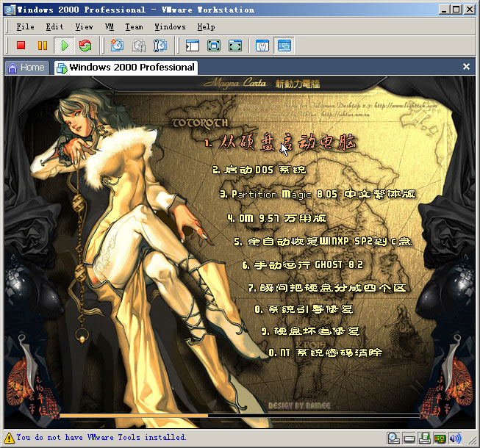Click the sound device status icon
Screen dimensions: 480x448
coord(455,439)
